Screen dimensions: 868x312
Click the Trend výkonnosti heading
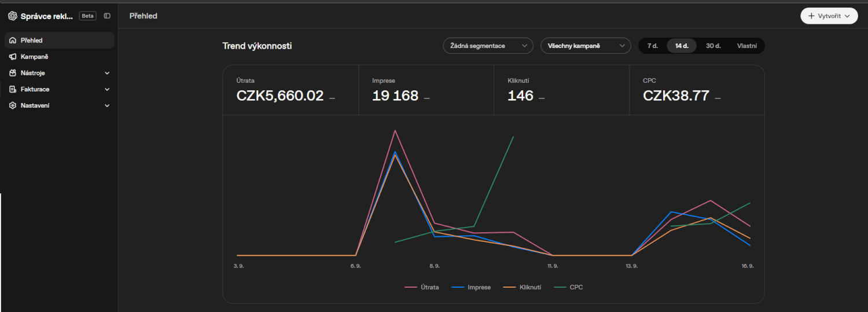(x=257, y=46)
